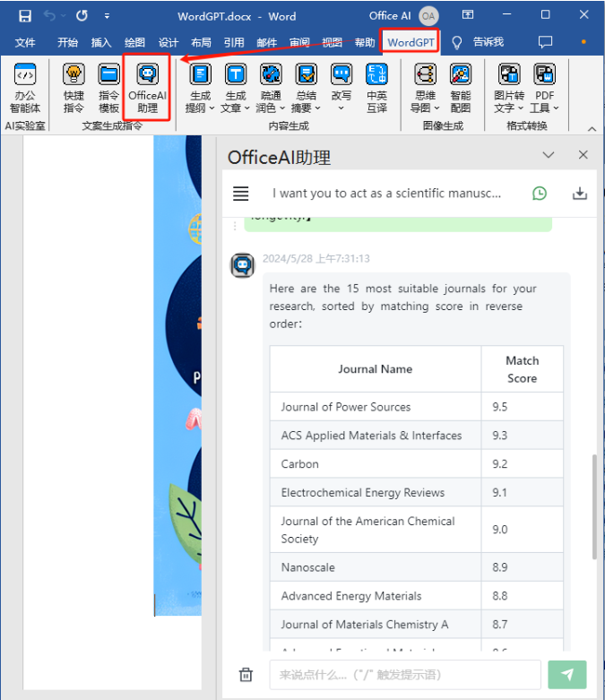
Task: Click the Undo arrow in title bar
Action: (x=49, y=16)
